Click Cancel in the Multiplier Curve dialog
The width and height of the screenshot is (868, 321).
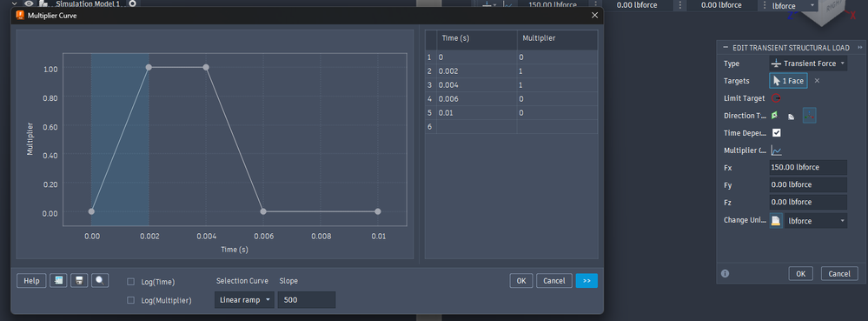point(554,280)
